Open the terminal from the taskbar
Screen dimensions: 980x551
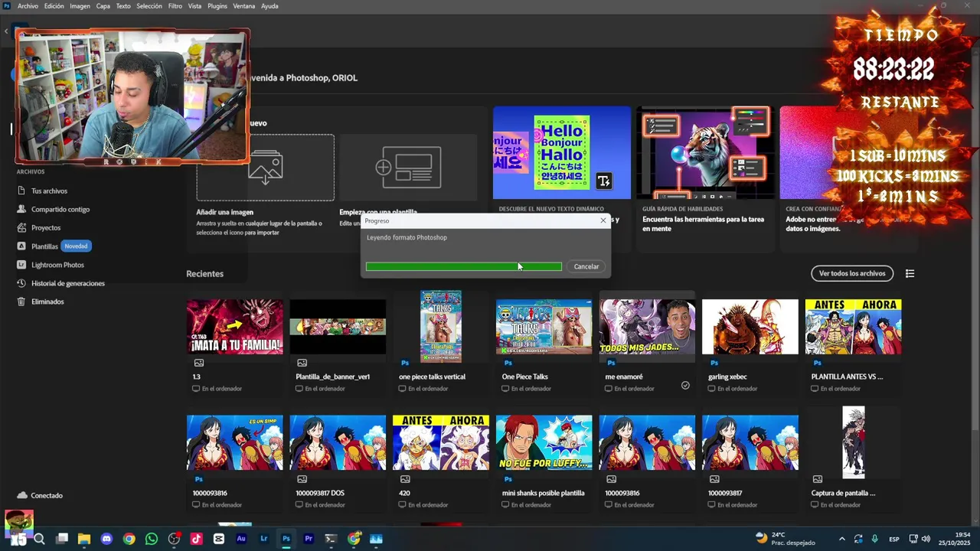tap(331, 539)
